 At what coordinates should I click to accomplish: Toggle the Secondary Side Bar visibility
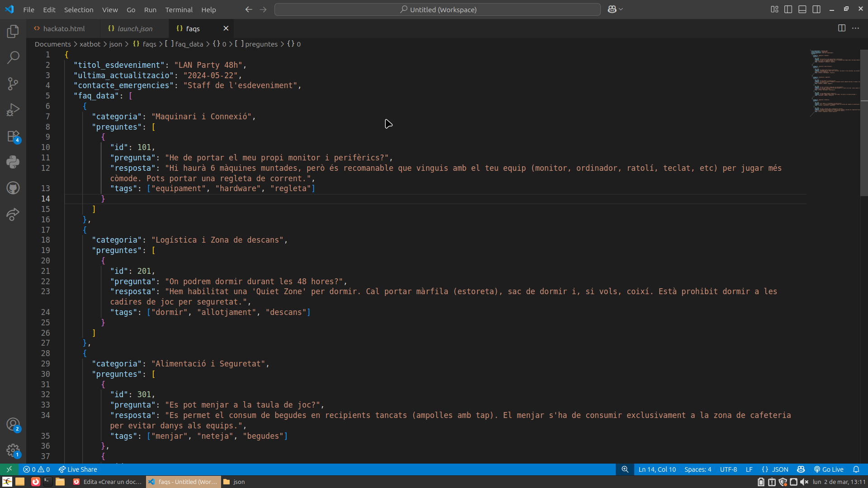click(817, 9)
